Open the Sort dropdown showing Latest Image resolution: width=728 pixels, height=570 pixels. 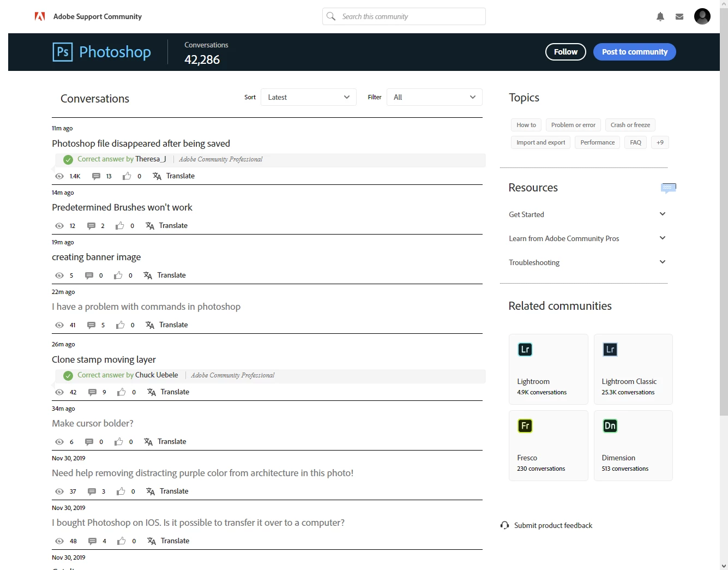pos(309,97)
